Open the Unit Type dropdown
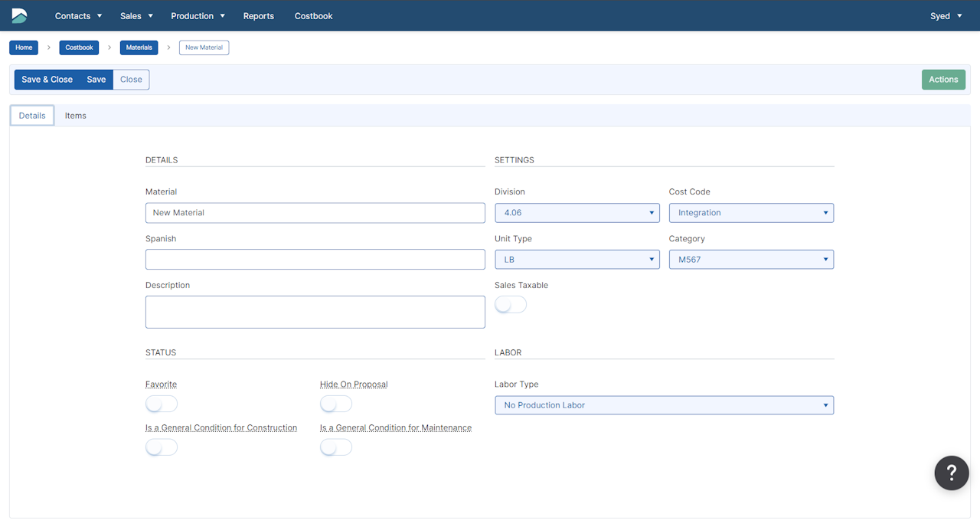 pos(577,260)
